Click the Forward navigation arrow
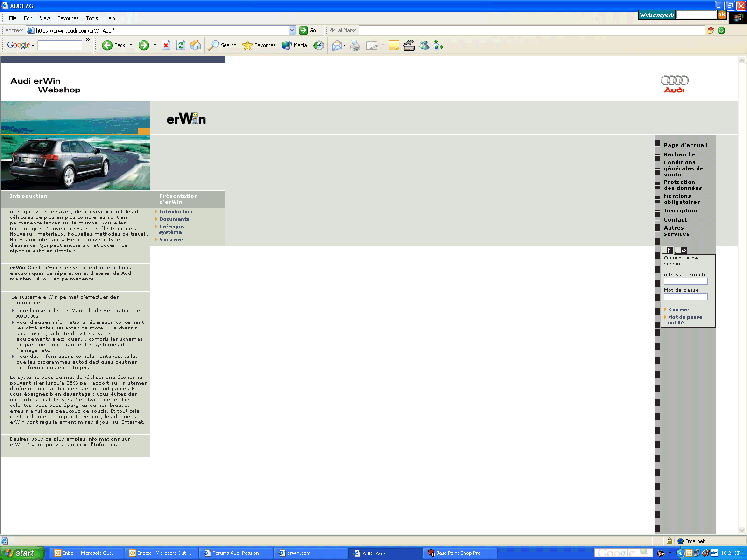Screen dimensions: 747x560 144,45
